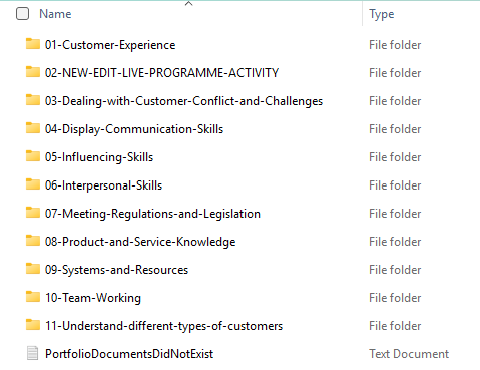Sort by the Name column header
Viewport: 480px width, 370px height.
click(55, 14)
